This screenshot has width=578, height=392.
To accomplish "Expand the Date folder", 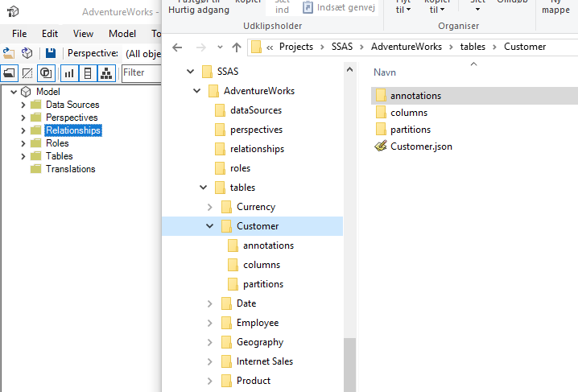I will pos(210,303).
